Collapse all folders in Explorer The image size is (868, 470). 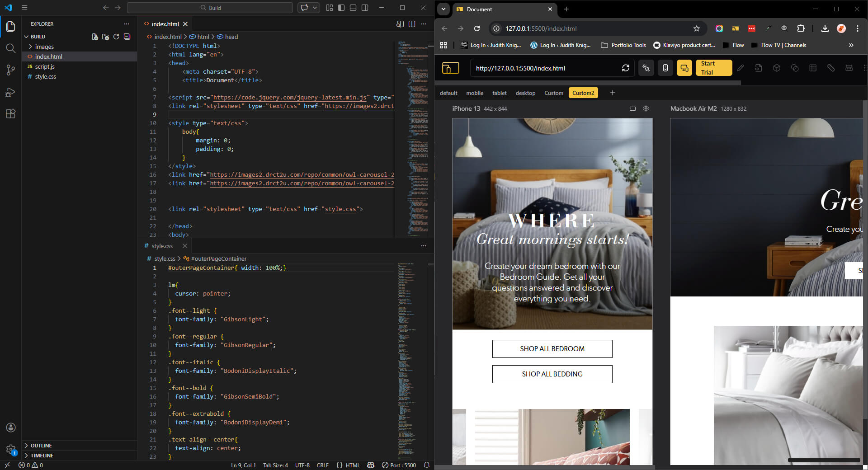click(127, 37)
